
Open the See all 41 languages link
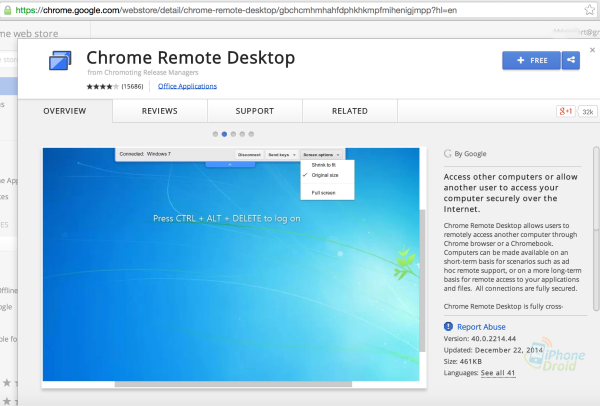(x=498, y=373)
